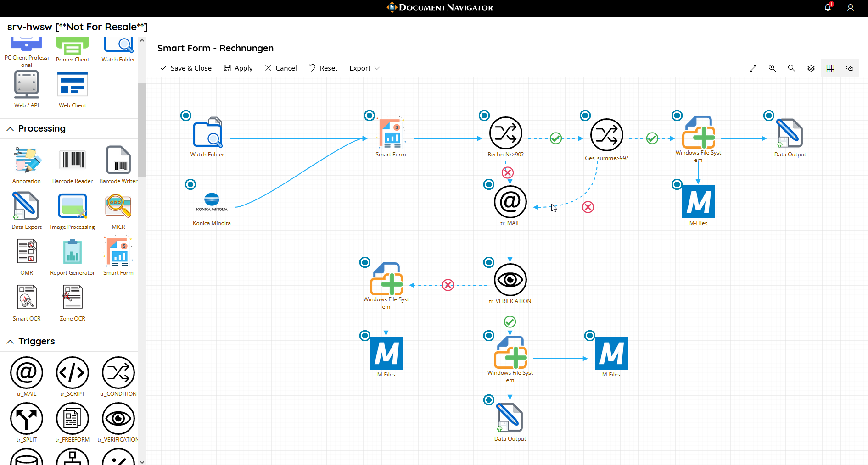Select the Image Processing icon
The width and height of the screenshot is (868, 465).
click(73, 206)
